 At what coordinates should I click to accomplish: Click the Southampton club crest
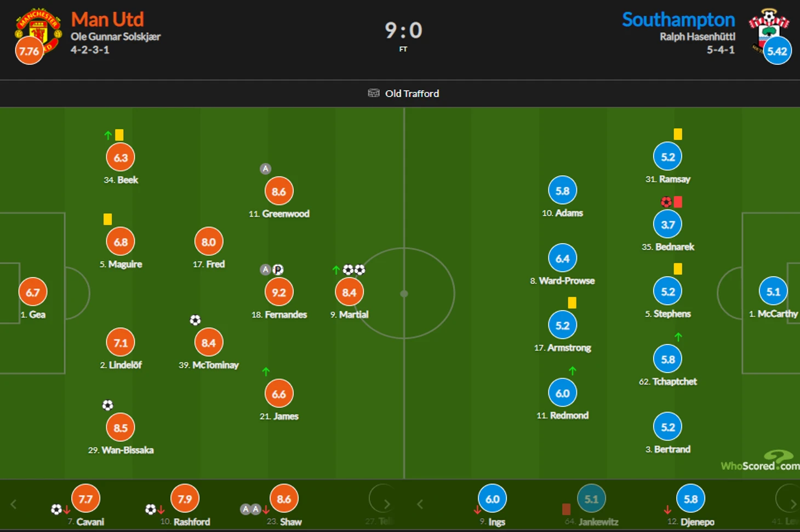coord(768,25)
